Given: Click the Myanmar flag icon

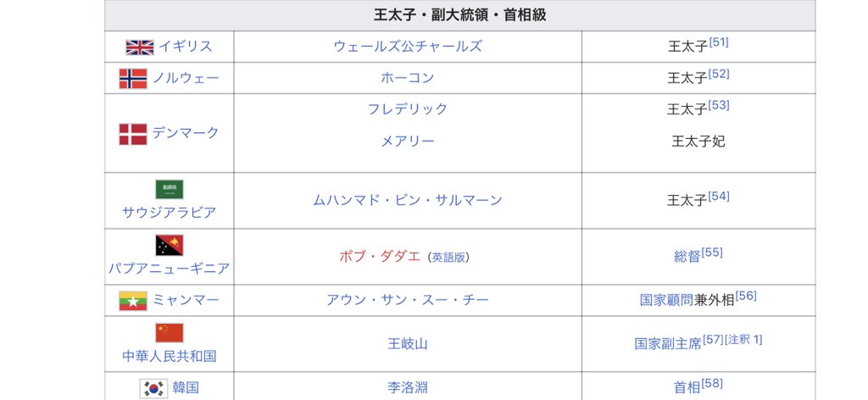Looking at the screenshot, I should 133,301.
